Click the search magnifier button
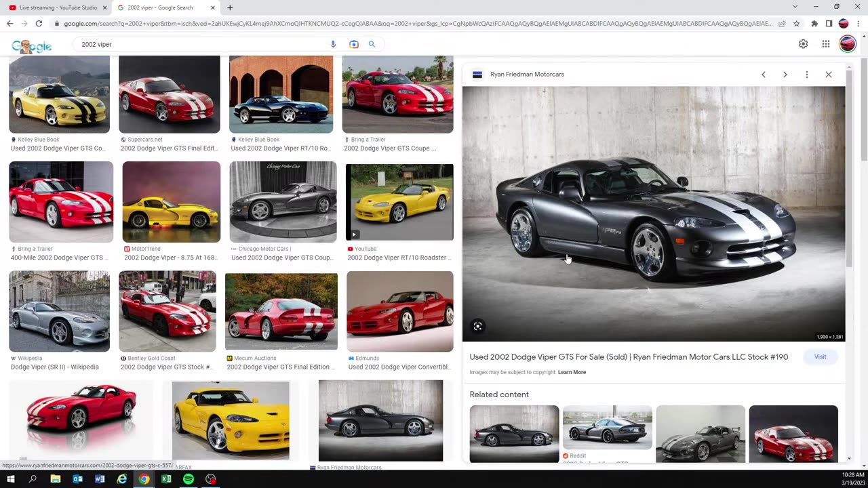The image size is (868, 488). click(372, 44)
